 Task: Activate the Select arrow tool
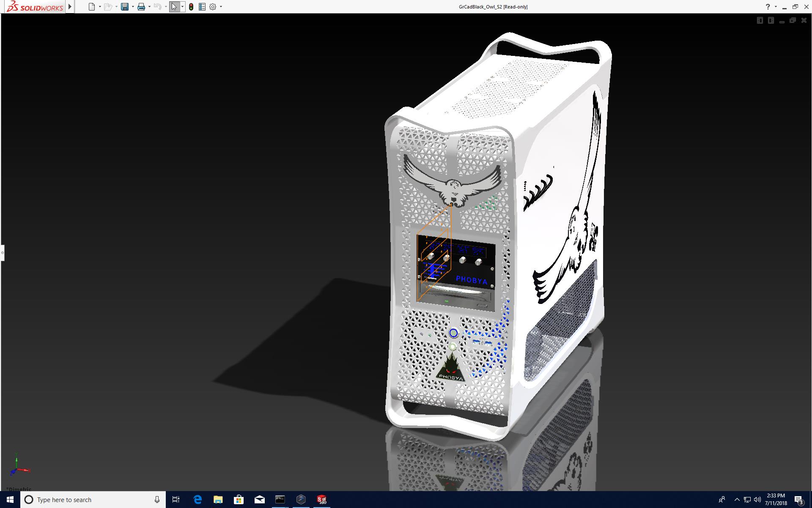174,7
